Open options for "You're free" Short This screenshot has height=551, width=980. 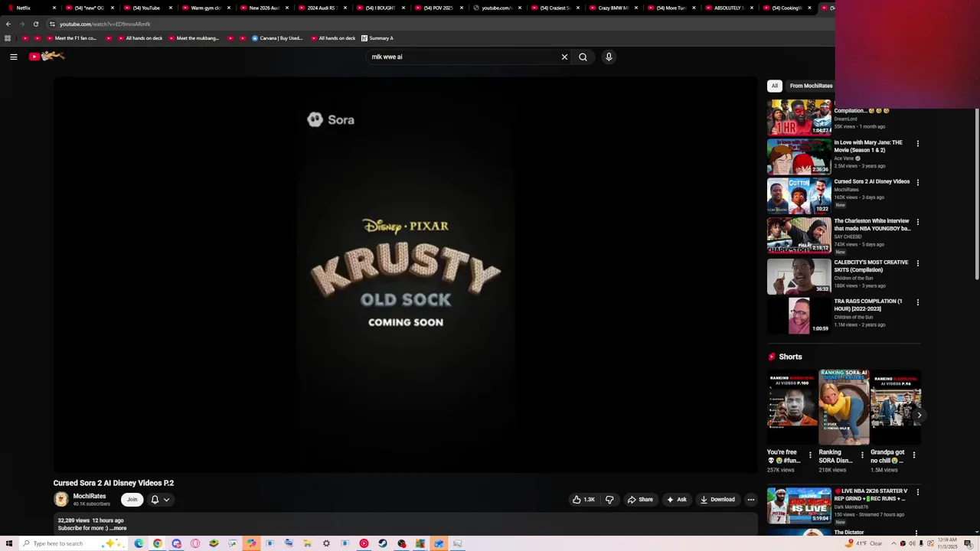pos(810,455)
